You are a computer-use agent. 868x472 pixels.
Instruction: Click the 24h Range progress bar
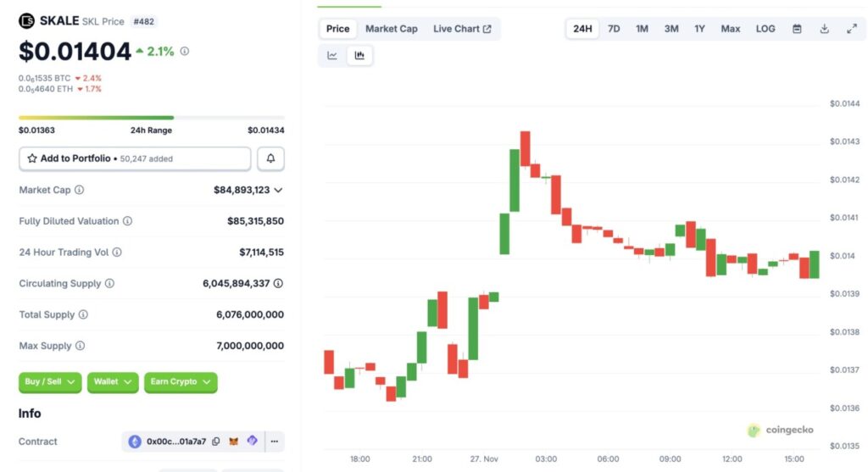pos(152,118)
